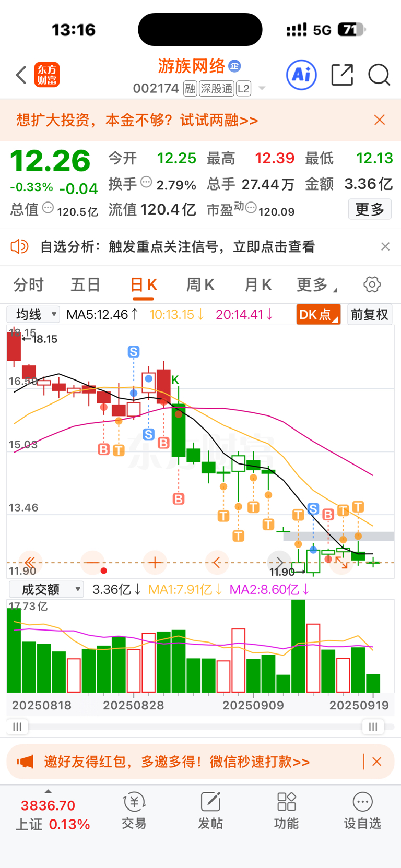Viewport: 401px width, 868px height.
Task: Tap the info icon next to 换手
Action: 146,182
